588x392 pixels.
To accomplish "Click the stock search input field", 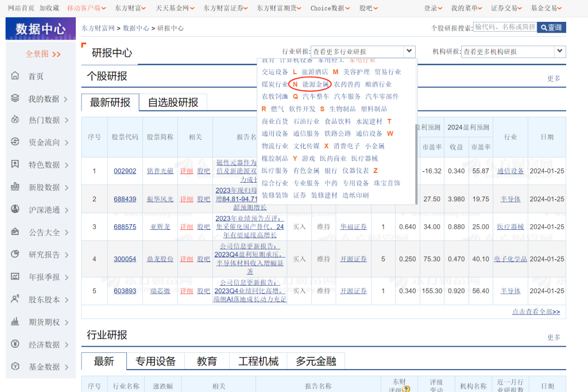I will (504, 27).
